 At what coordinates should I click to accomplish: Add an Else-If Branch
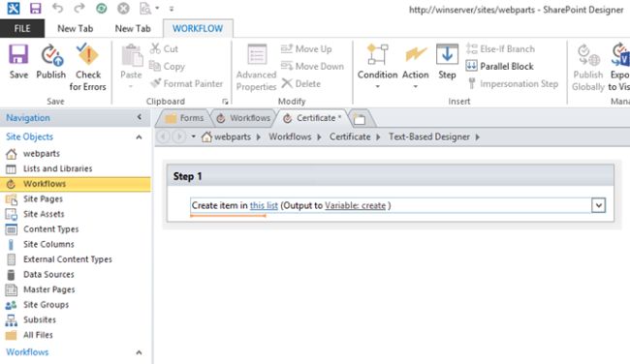coord(501,49)
